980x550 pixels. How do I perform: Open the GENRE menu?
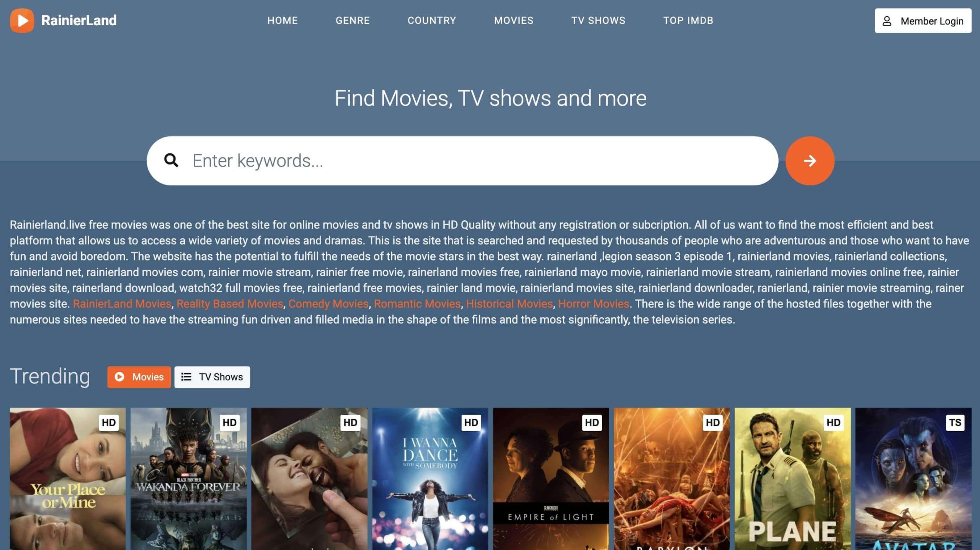[x=353, y=21]
